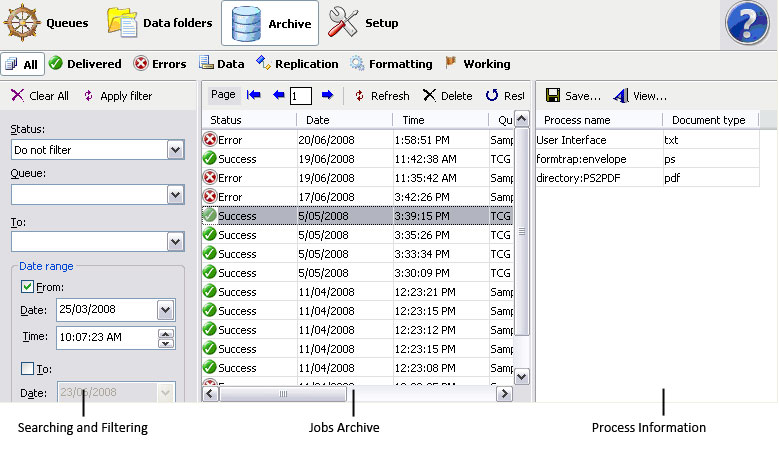The image size is (779, 450).
Task: Select the User Interface process row
Action: 647,140
